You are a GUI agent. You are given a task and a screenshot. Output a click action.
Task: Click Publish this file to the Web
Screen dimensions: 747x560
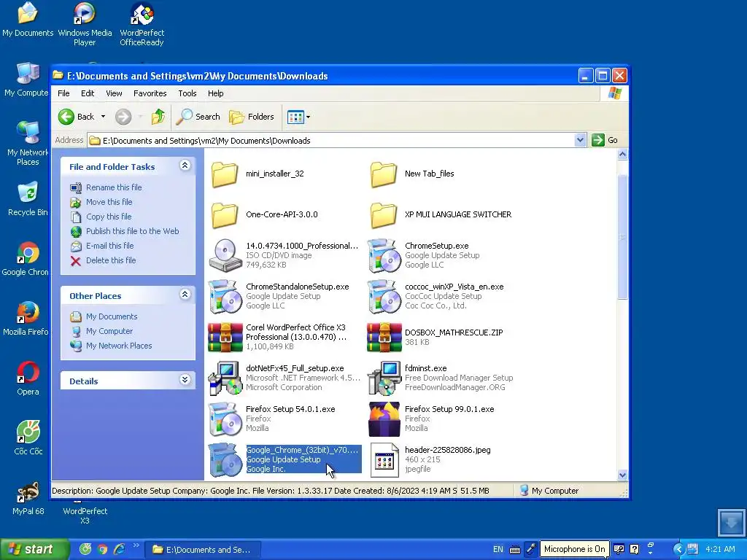[133, 231]
